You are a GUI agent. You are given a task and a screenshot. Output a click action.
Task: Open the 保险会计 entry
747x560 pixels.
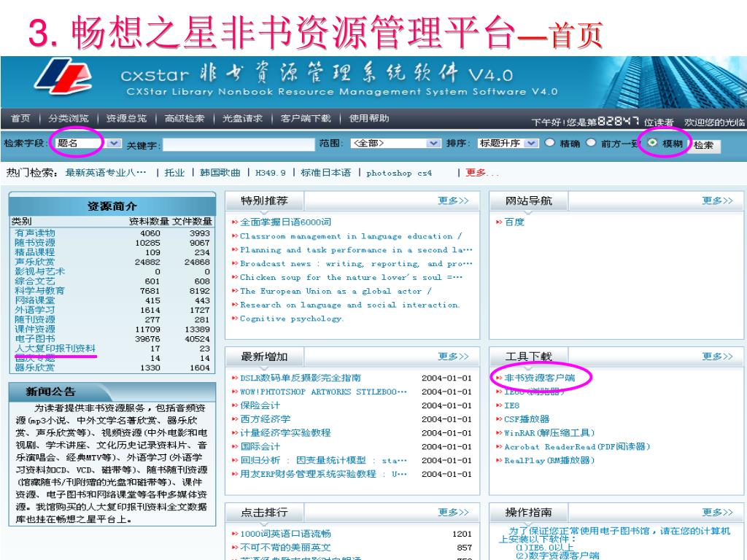260,405
